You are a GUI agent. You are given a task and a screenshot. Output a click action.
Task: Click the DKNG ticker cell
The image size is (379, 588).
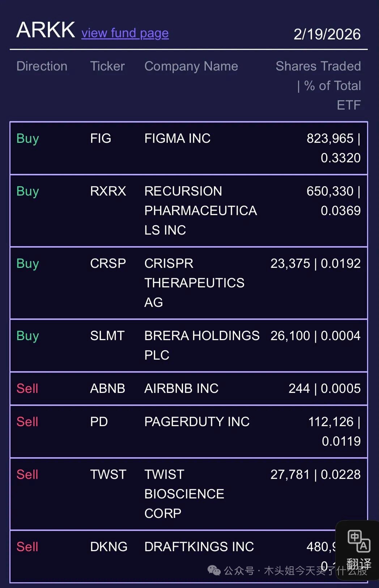coord(109,547)
